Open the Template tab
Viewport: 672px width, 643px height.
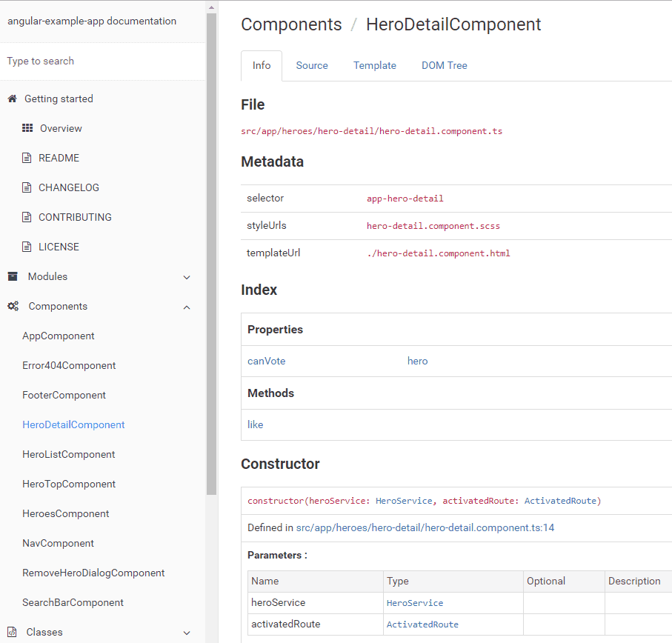click(374, 65)
